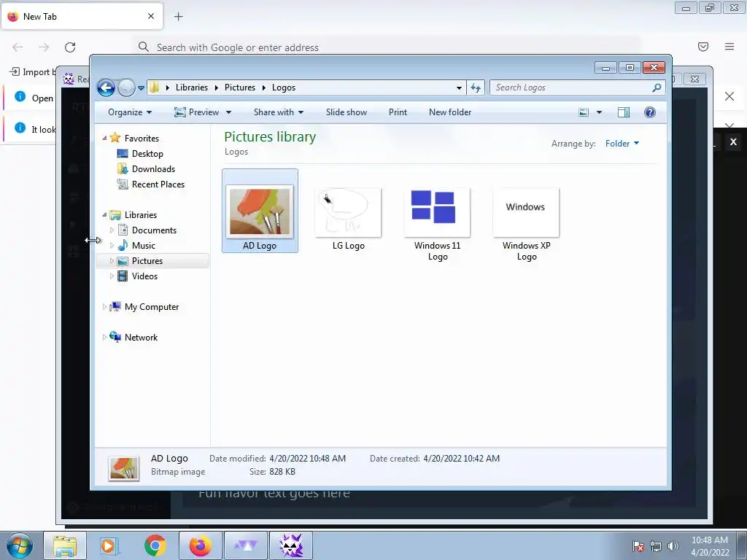Click Print in Explorer toolbar
This screenshot has width=747, height=560.
pyautogui.click(x=398, y=112)
